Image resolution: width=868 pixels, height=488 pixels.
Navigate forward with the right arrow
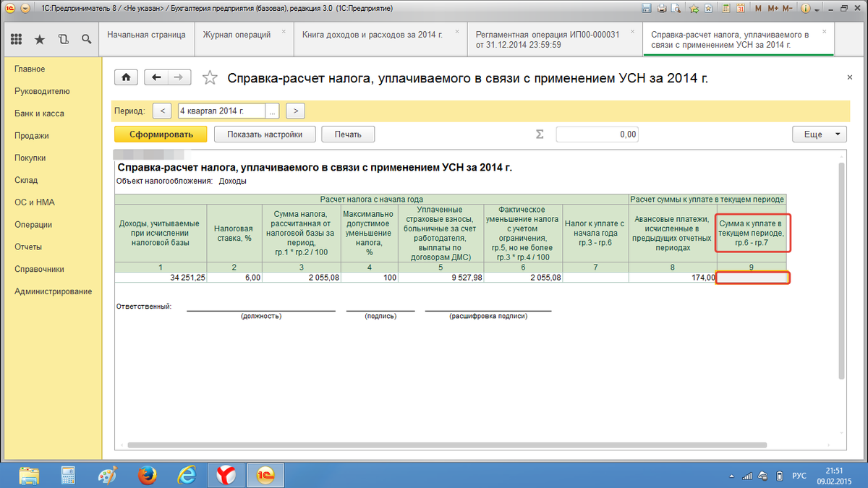coord(179,77)
